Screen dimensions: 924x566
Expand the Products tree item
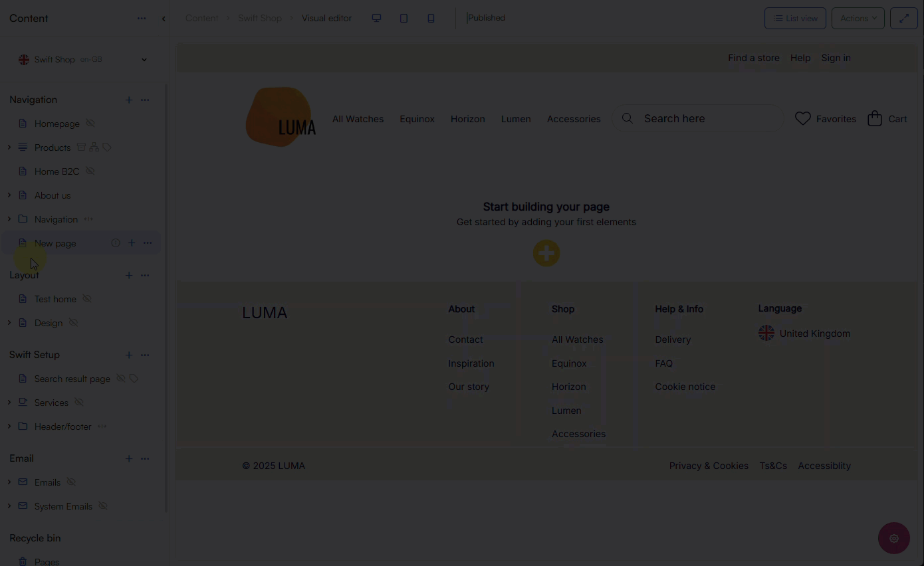pyautogui.click(x=9, y=147)
